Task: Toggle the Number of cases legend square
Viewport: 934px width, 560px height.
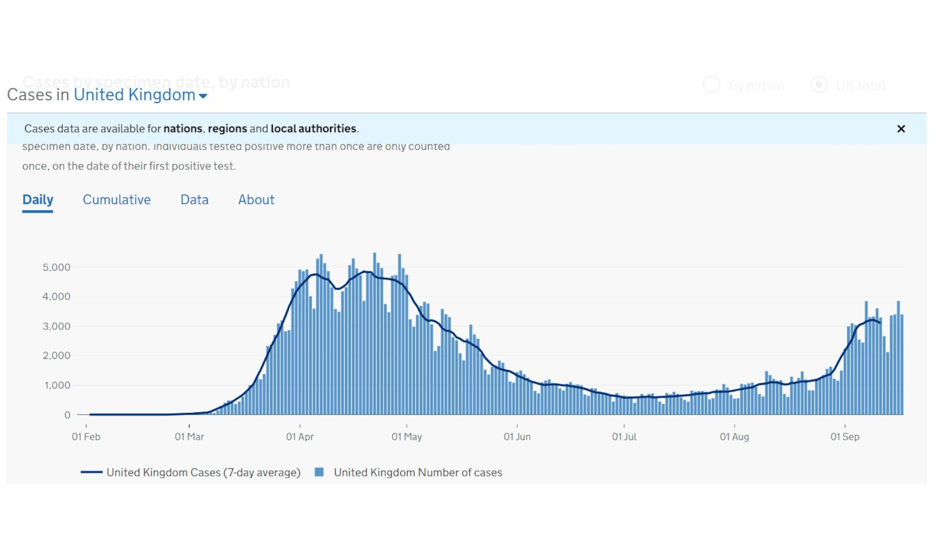Action: click(x=319, y=472)
